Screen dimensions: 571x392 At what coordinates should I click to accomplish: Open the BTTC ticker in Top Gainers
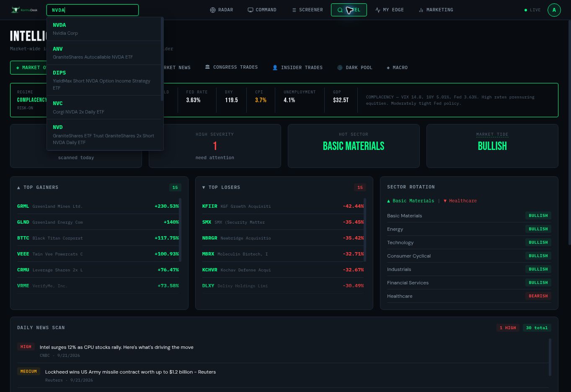23,238
